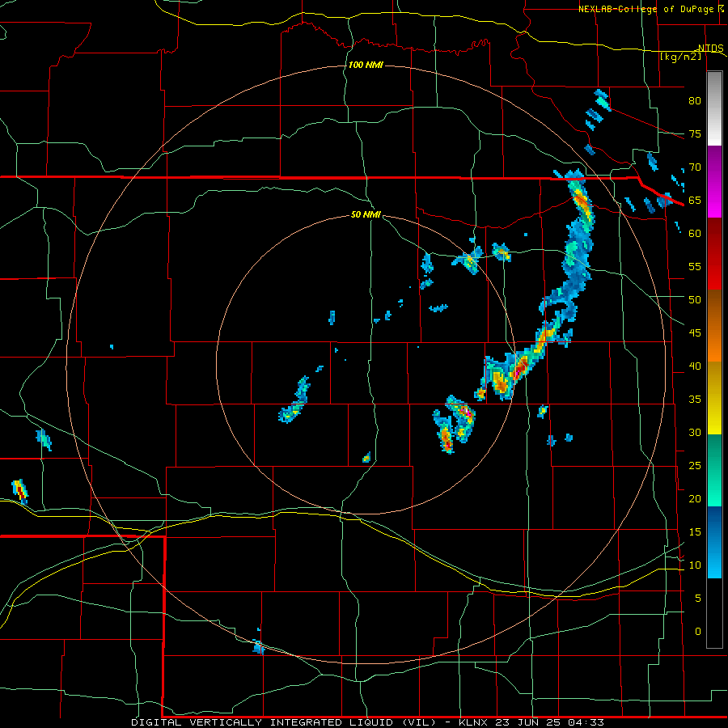Image resolution: width=728 pixels, height=728 pixels.
Task: Pick the dark teal segment of the color bar
Action: point(714,453)
